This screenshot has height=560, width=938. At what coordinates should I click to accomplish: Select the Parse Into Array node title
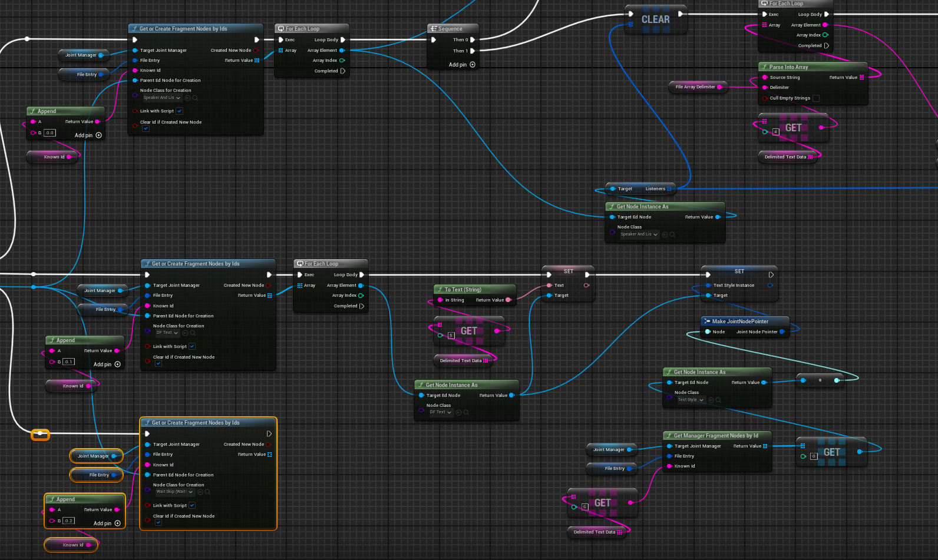pos(788,67)
